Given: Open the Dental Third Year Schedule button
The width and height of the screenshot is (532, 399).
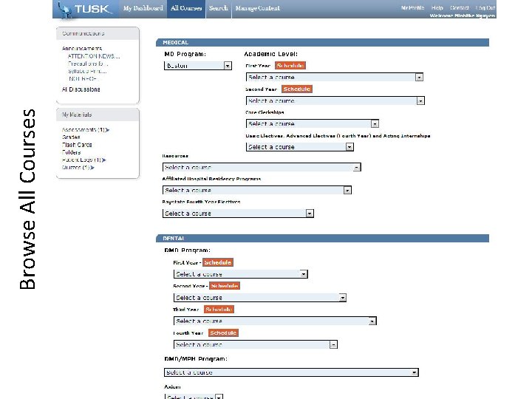Looking at the screenshot, I should click(x=219, y=310).
